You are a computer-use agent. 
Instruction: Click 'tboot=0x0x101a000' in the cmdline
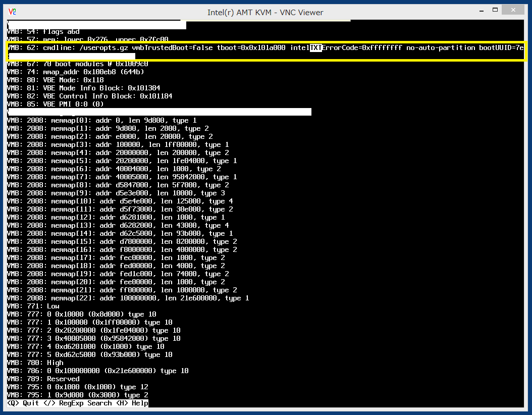pyautogui.click(x=251, y=48)
